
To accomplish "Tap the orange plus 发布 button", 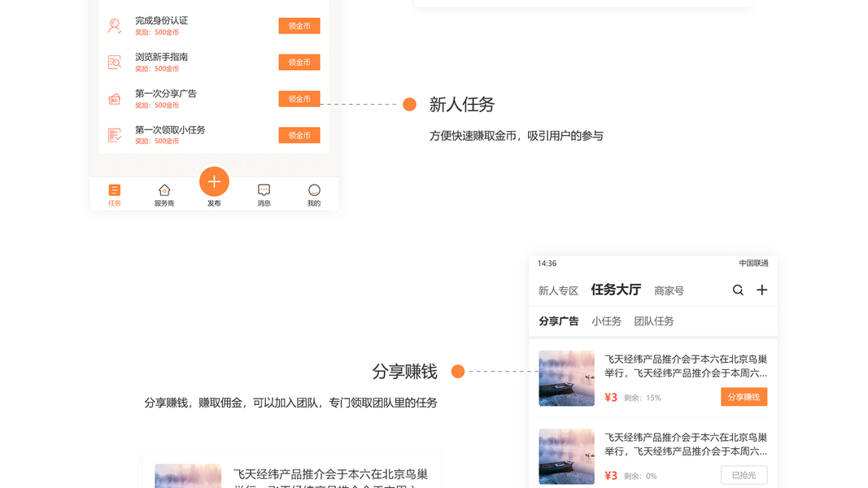I will (x=214, y=181).
